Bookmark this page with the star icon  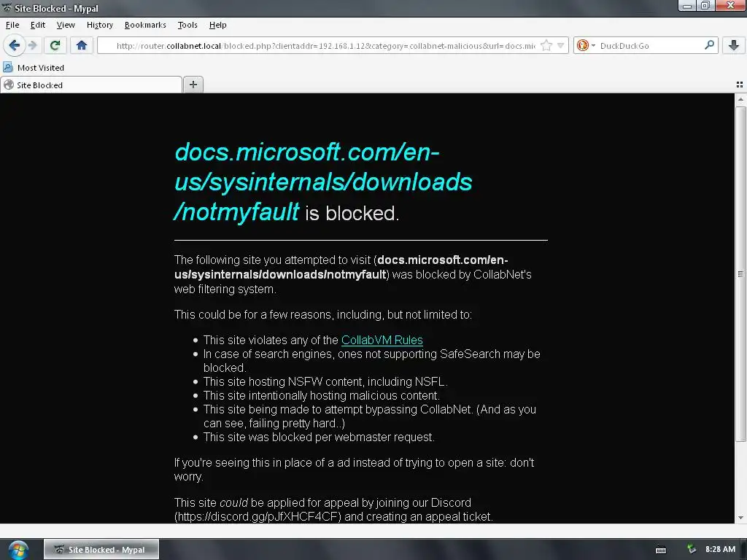[546, 46]
